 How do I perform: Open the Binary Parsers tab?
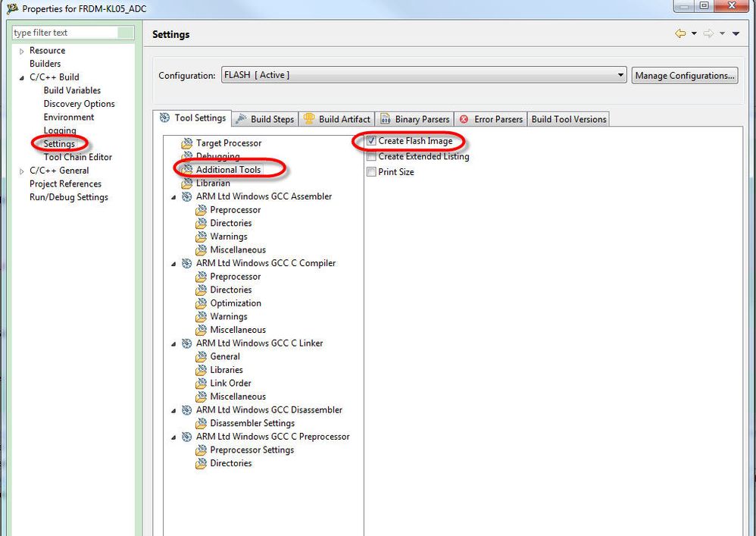(414, 119)
